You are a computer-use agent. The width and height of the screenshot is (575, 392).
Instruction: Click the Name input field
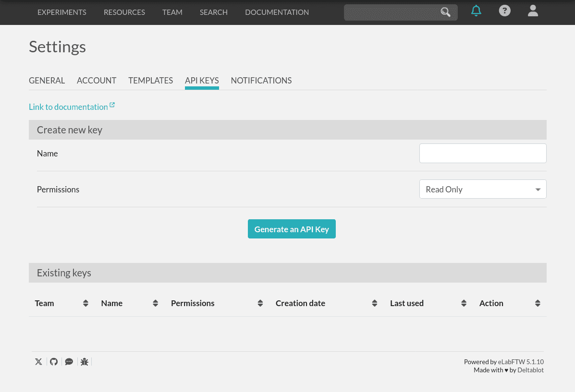(482, 153)
